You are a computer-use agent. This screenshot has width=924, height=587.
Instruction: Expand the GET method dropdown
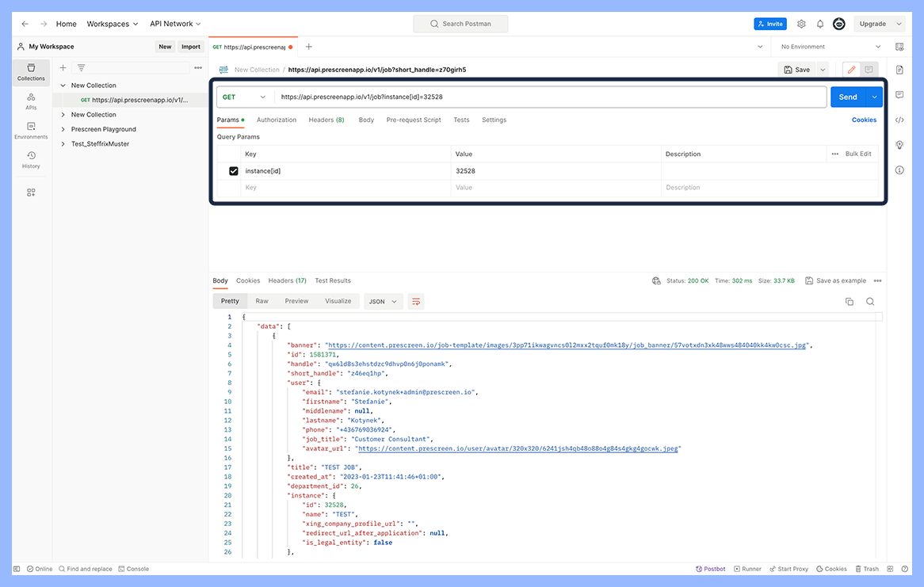pos(245,97)
